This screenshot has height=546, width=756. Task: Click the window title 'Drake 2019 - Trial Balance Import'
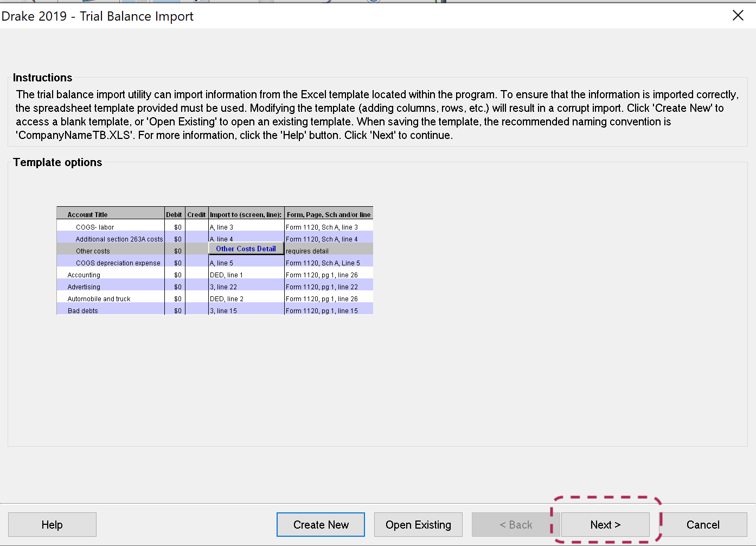(98, 16)
